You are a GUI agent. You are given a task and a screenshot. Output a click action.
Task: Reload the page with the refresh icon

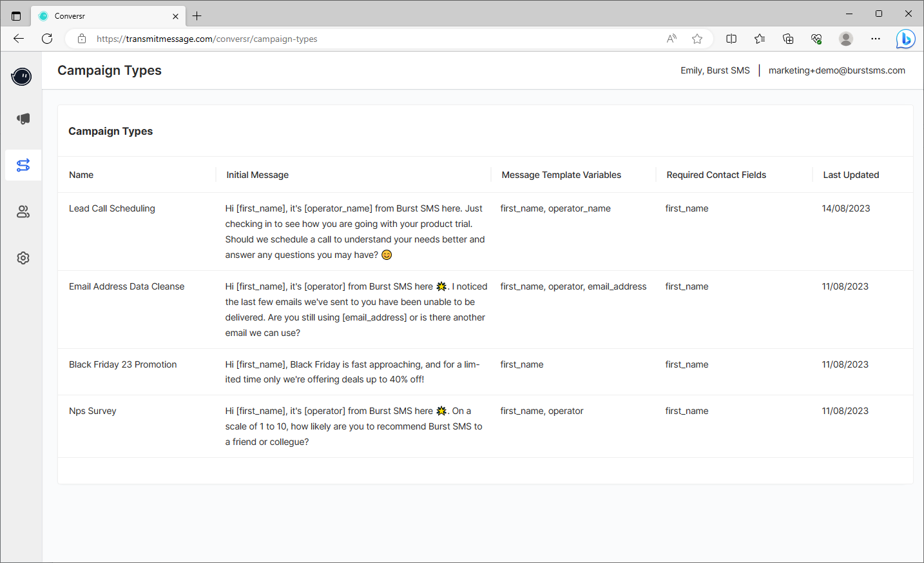(x=47, y=39)
